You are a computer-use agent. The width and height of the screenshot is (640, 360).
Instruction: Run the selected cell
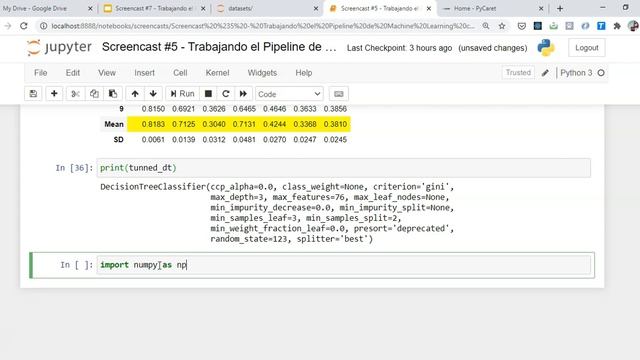(182, 94)
